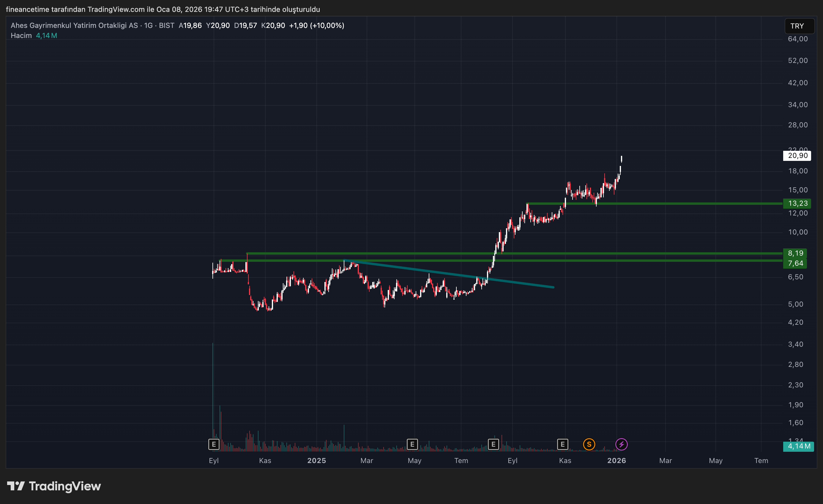Click the Ahes Gayrimenkul Yatirim Ortakligi symbol title
Screen dimensions: 823x504
click(74, 25)
